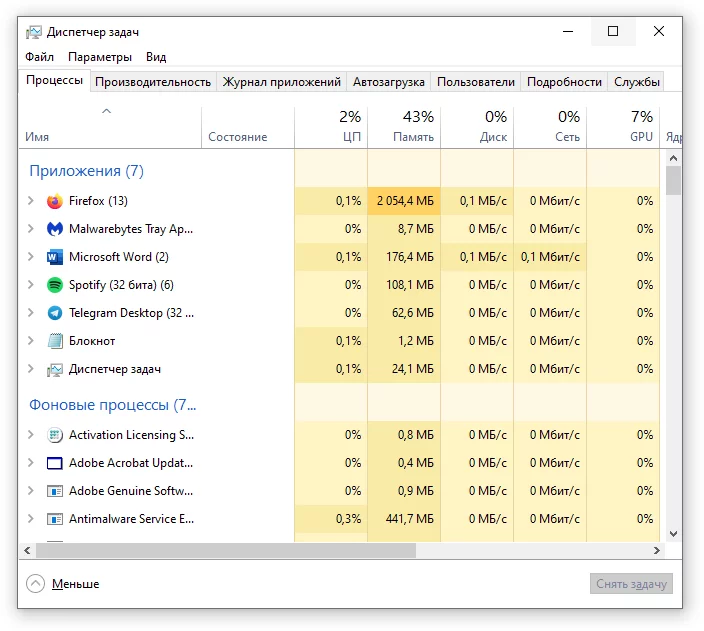Click the Adobe Acrobat Update icon
The height and width of the screenshot is (631, 704).
pyautogui.click(x=55, y=463)
